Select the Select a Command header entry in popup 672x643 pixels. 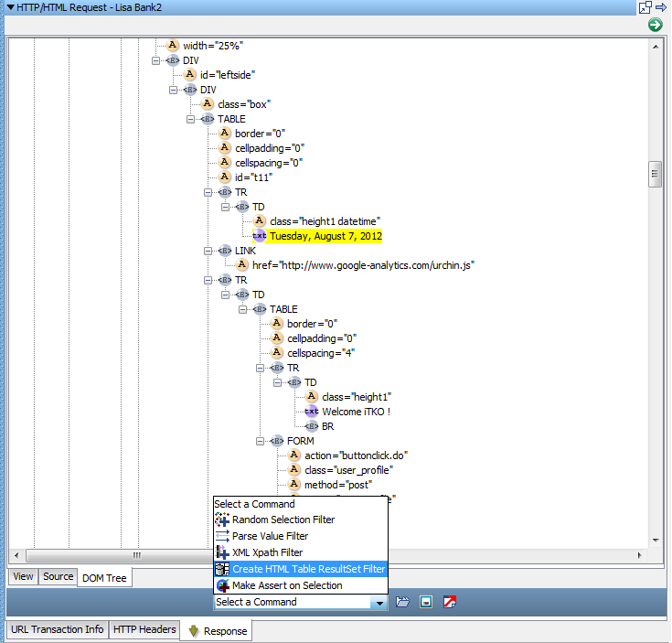click(x=301, y=504)
